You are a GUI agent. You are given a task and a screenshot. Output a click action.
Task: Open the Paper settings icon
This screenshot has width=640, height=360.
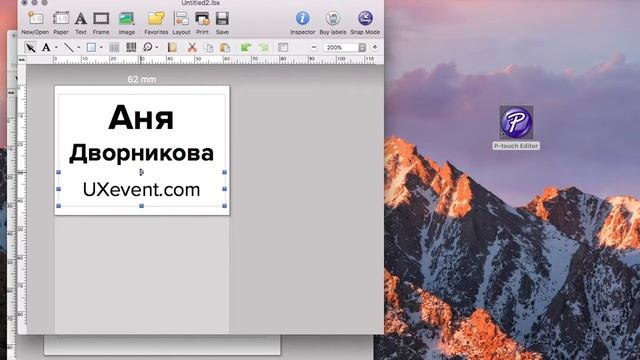point(61,19)
